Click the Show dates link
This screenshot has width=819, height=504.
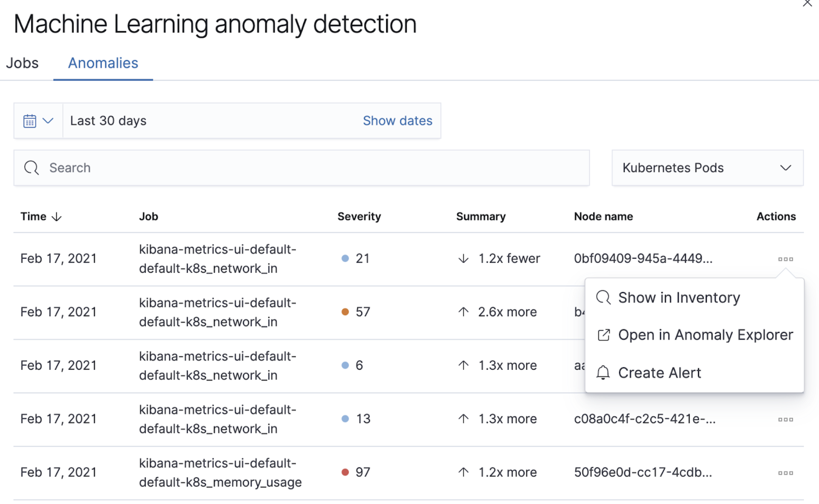tap(397, 121)
